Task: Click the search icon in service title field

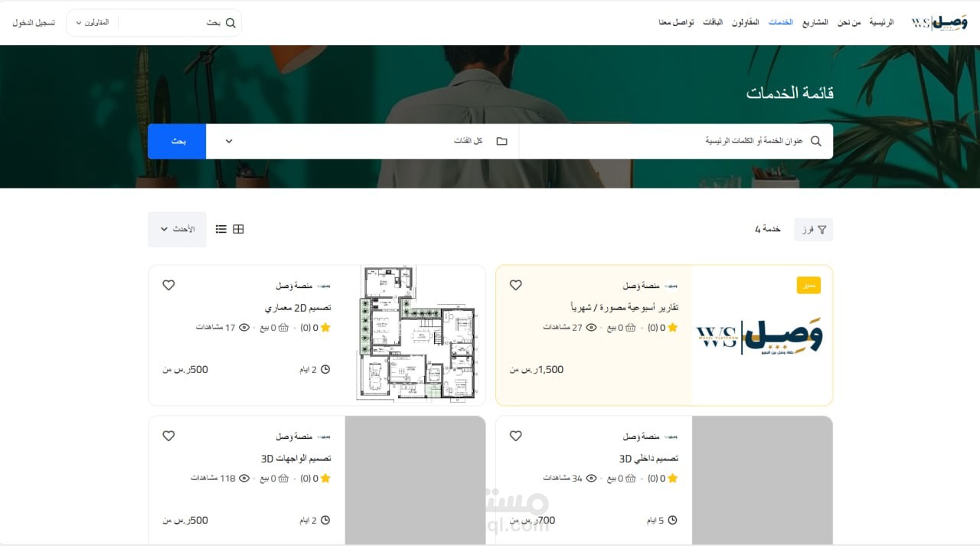Action: [815, 141]
